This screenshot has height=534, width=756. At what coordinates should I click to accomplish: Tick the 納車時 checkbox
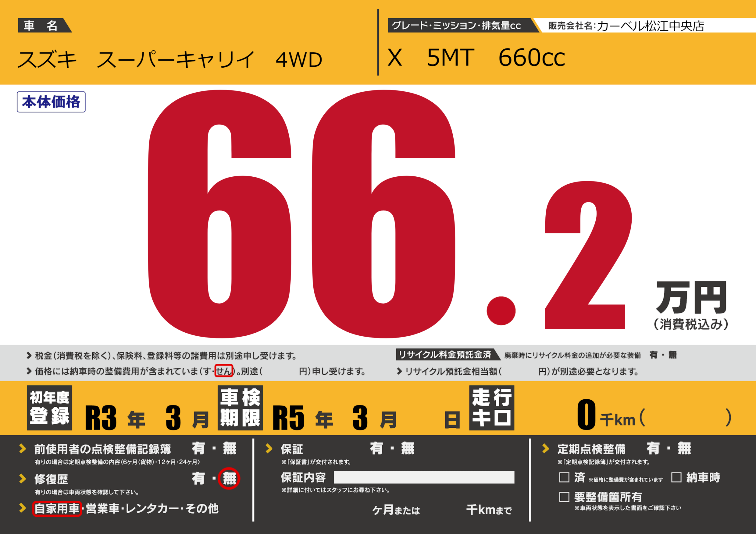coord(676,477)
